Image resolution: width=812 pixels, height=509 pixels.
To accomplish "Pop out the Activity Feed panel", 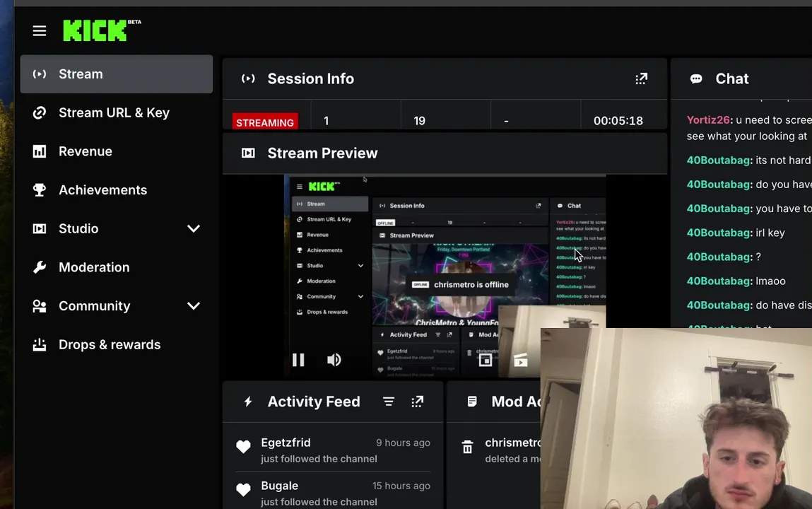I will tap(418, 402).
